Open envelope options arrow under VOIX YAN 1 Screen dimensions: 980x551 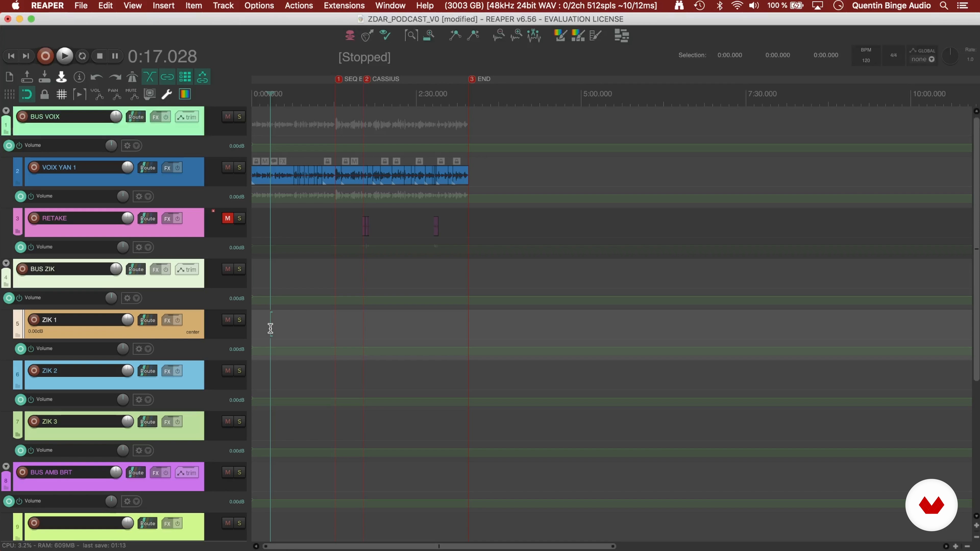click(x=148, y=197)
